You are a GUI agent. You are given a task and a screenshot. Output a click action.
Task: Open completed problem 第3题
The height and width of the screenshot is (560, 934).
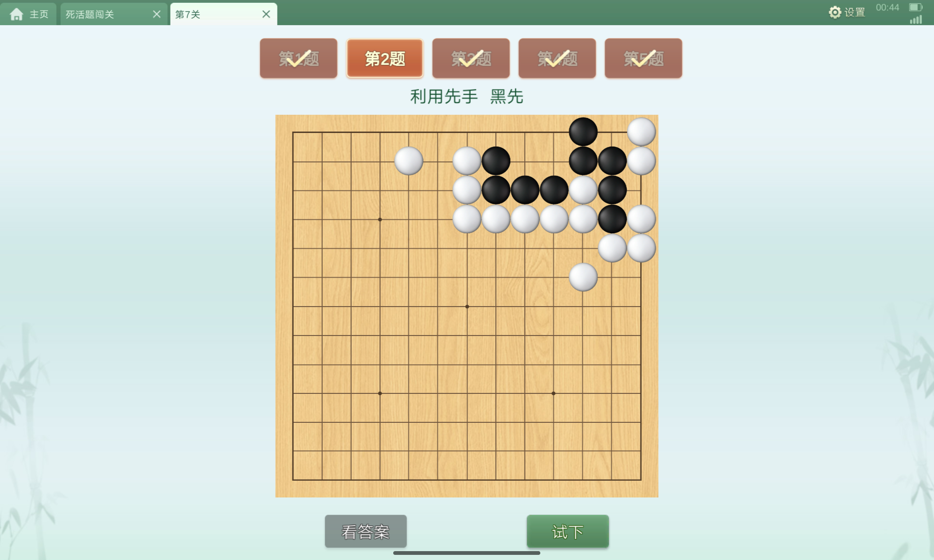pos(471,58)
